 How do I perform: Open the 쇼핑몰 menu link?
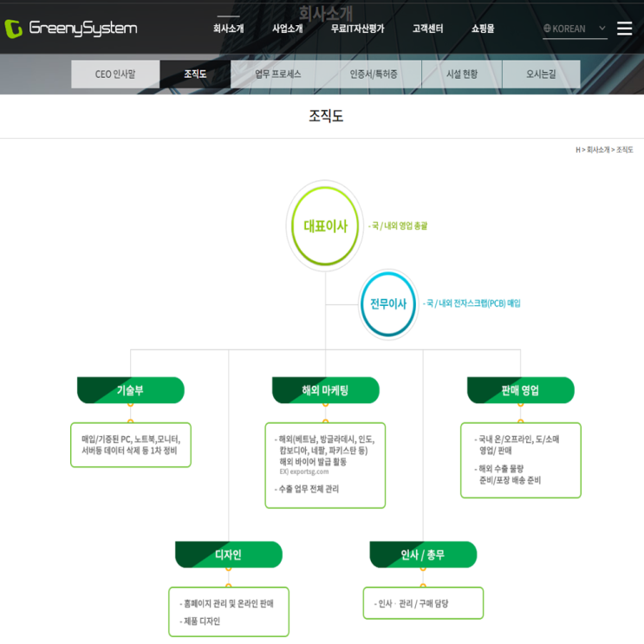coord(483,29)
